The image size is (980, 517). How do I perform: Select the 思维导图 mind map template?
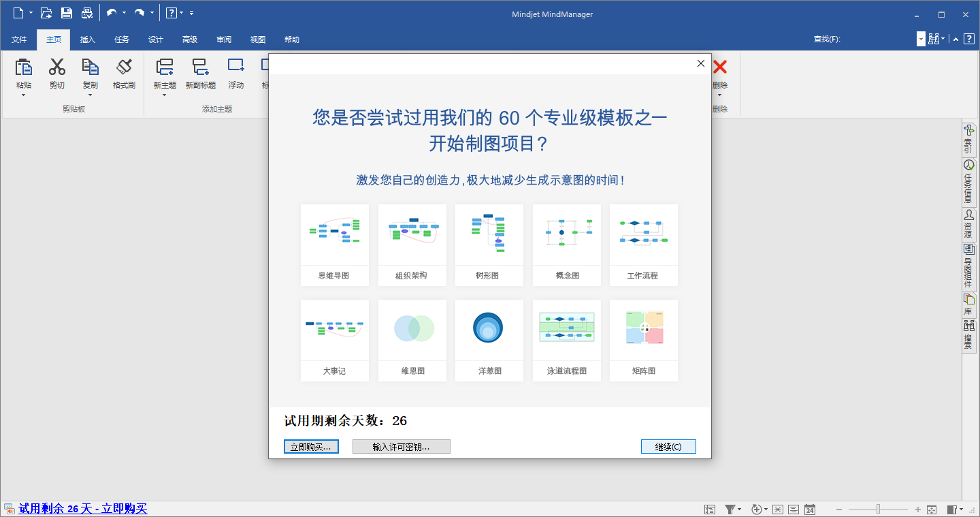coord(334,245)
